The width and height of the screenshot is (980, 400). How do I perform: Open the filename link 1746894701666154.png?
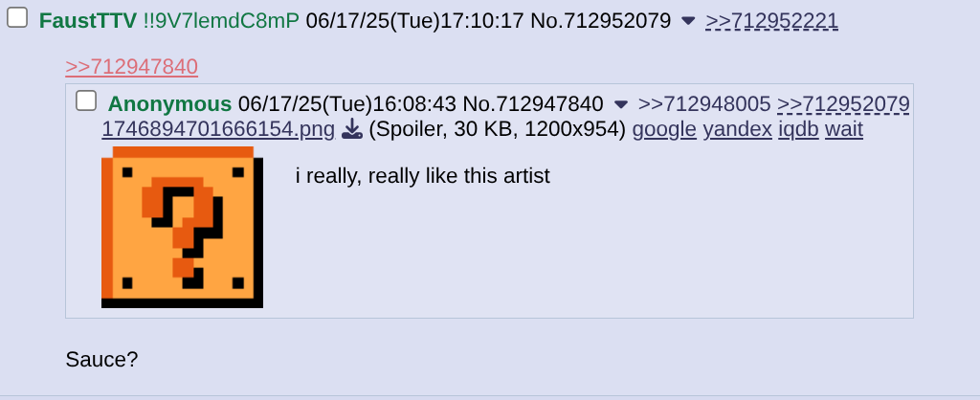click(x=218, y=129)
